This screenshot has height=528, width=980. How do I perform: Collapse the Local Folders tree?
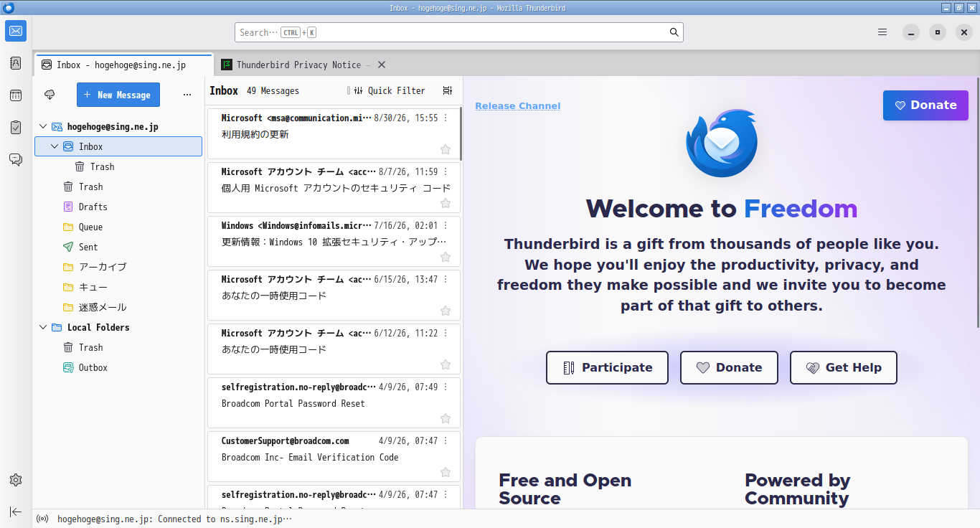tap(43, 327)
